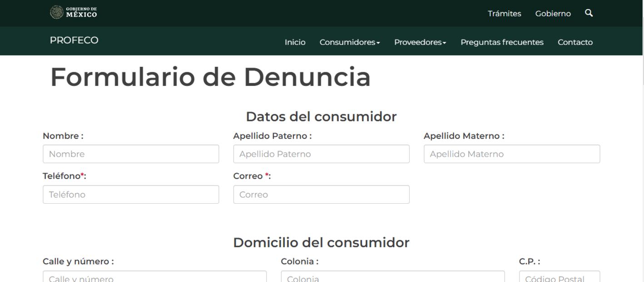Open the search magnifier icon
This screenshot has width=644, height=282.
(x=589, y=13)
